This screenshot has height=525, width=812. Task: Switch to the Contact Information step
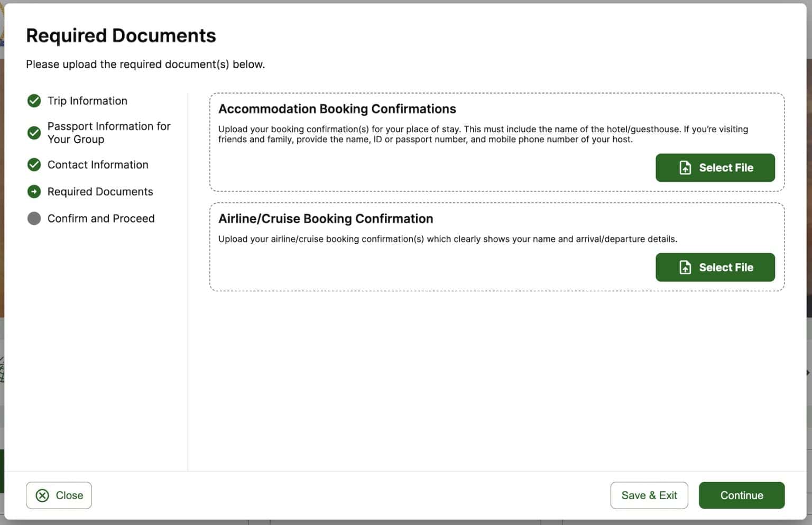(98, 165)
